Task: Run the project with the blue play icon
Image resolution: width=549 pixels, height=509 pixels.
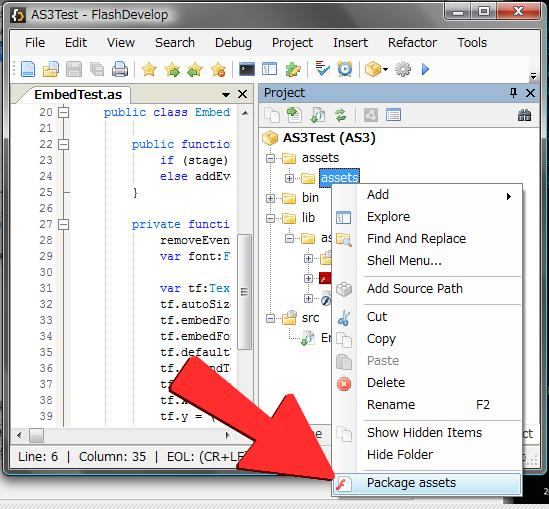Action: [x=425, y=69]
